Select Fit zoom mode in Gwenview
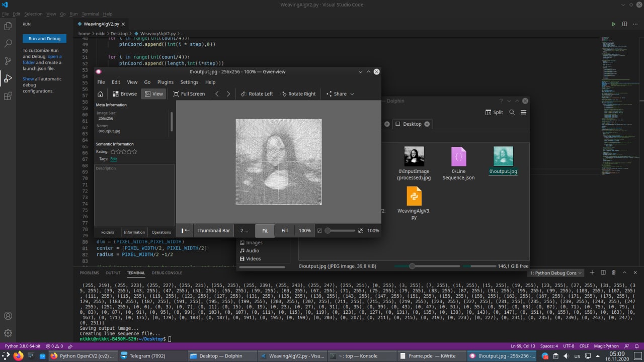Viewport: 644px width, 362px height. click(x=265, y=230)
